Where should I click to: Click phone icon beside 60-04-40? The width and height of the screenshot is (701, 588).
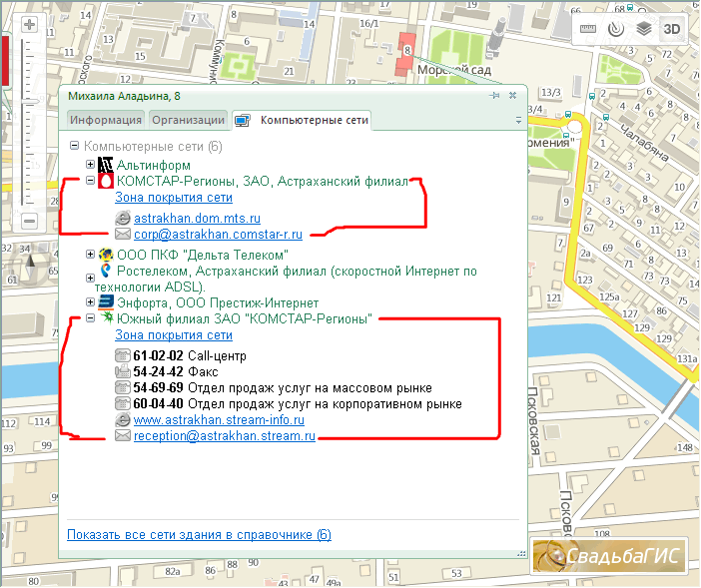[123, 403]
